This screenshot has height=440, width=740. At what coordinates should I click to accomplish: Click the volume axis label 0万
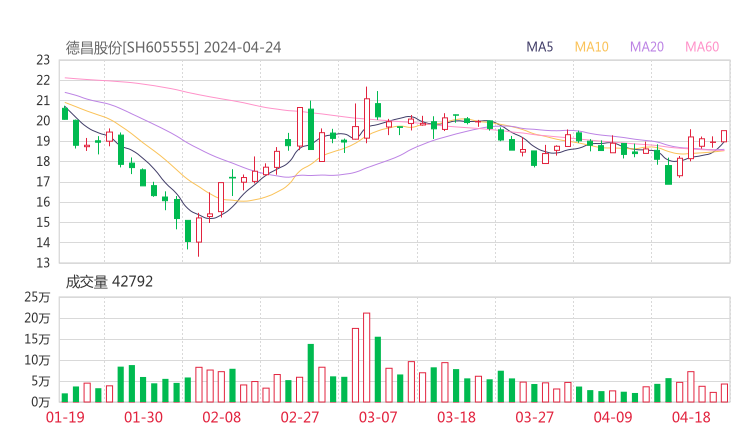40,402
